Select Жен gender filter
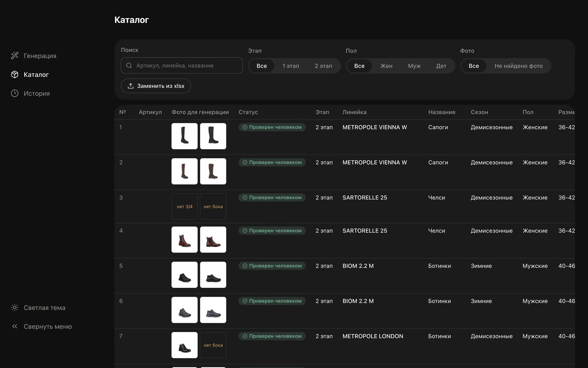The width and height of the screenshot is (588, 368). coord(386,66)
